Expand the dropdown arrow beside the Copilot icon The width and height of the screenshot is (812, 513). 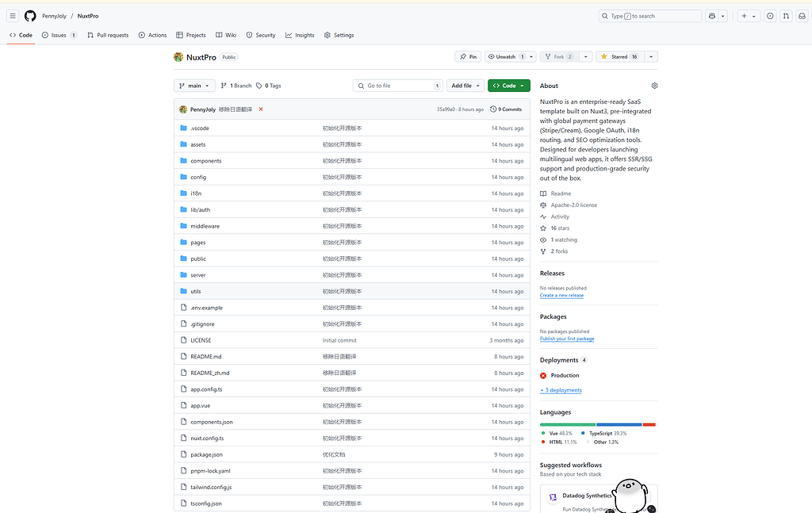pyautogui.click(x=723, y=16)
